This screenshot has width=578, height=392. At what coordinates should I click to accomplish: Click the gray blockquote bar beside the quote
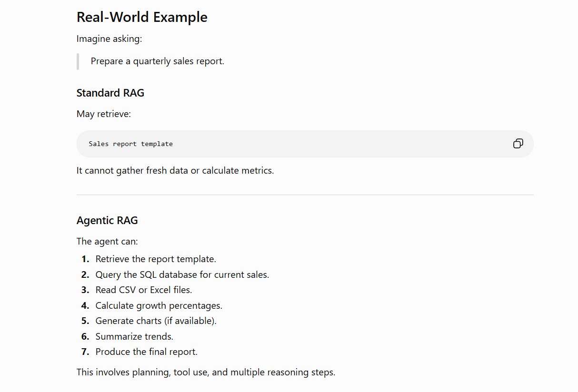tap(78, 61)
